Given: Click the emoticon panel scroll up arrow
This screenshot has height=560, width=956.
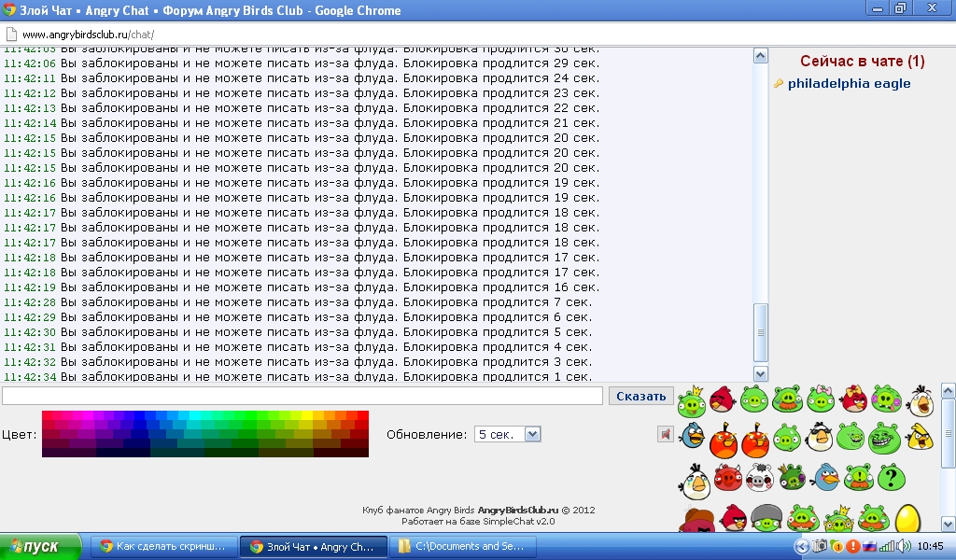Looking at the screenshot, I should click(949, 390).
